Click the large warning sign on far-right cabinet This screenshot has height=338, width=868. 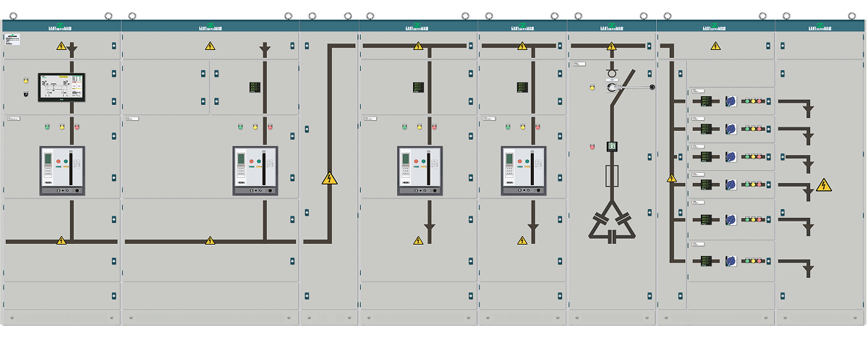pos(824,185)
